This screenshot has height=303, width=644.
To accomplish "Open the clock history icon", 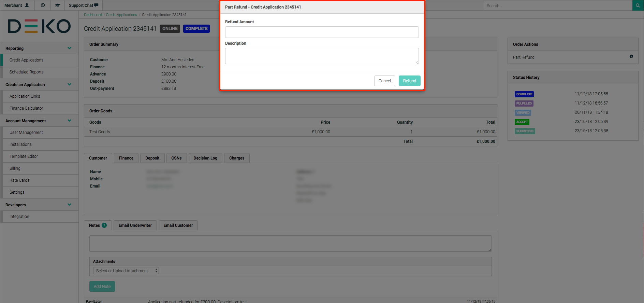I will click(x=43, y=5).
